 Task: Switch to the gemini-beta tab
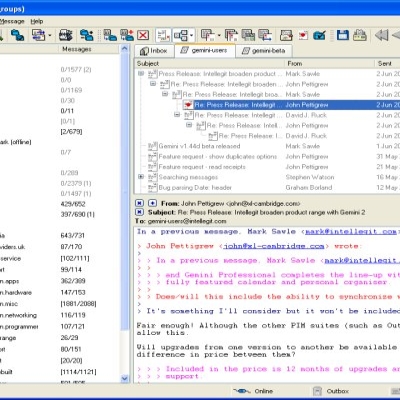[265, 51]
